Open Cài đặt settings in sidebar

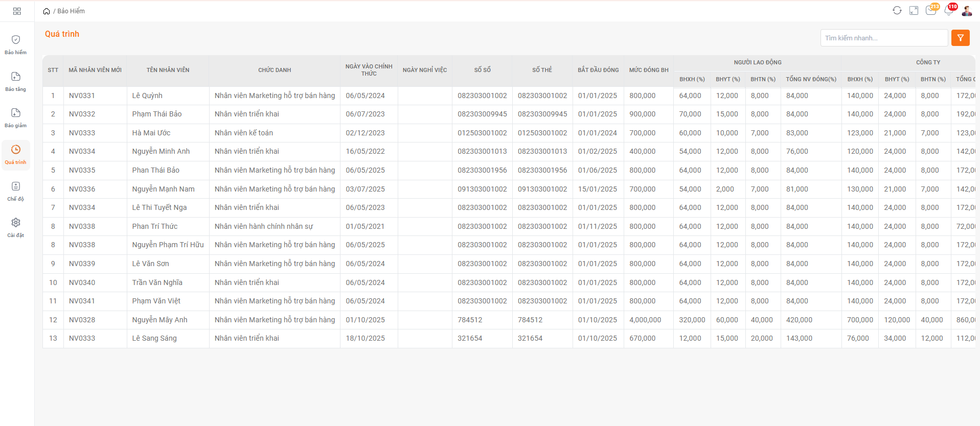tap(16, 227)
